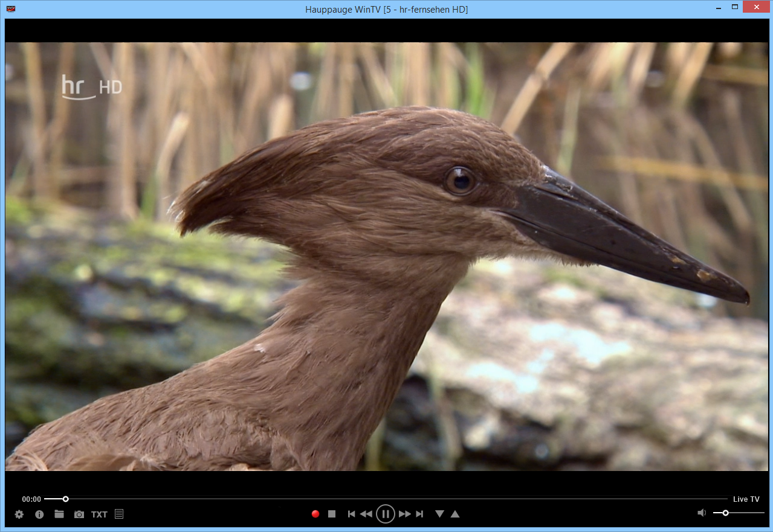This screenshot has width=773, height=532.
Task: Open recordings folder icon
Action: click(x=59, y=514)
